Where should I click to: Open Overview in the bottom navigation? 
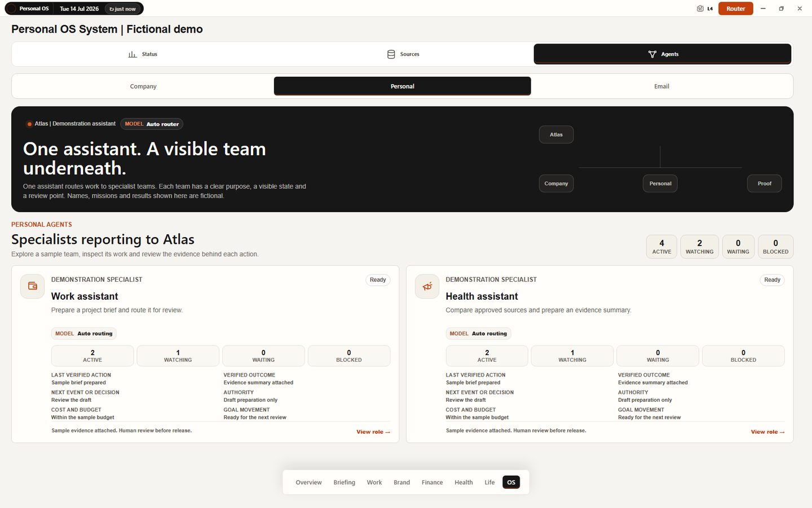(308, 483)
